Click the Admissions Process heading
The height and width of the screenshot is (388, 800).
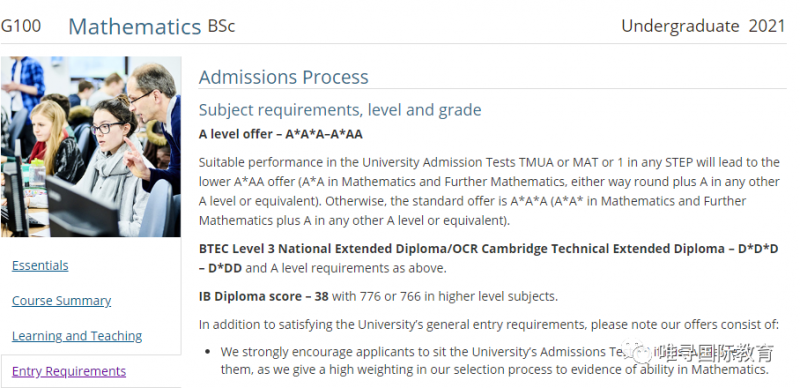coord(284,77)
